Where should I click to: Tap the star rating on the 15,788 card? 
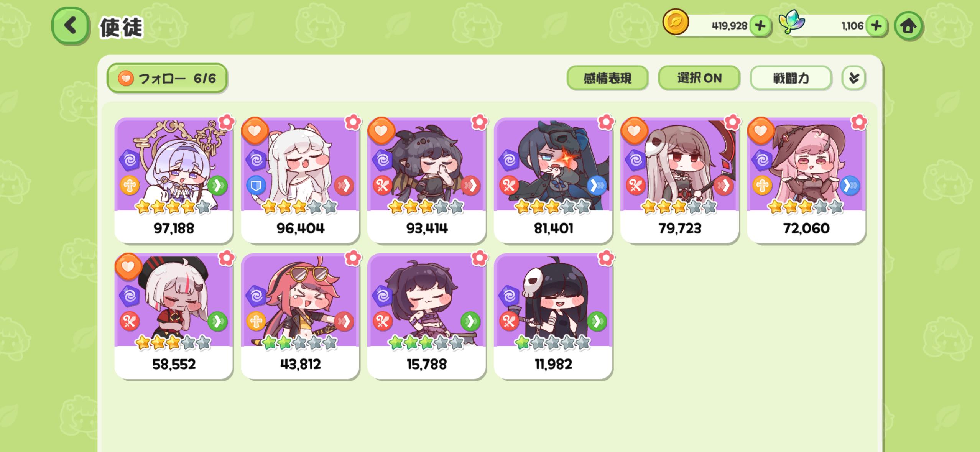point(426,342)
